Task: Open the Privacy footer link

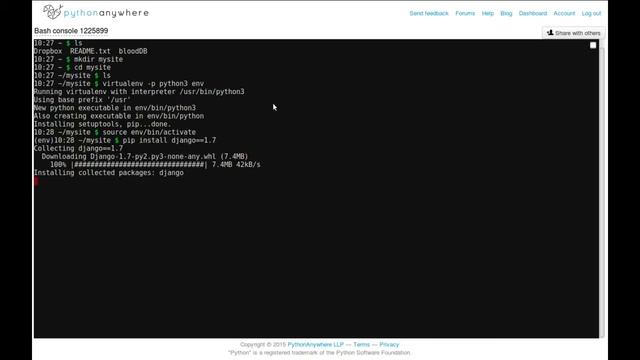Action: click(x=389, y=344)
